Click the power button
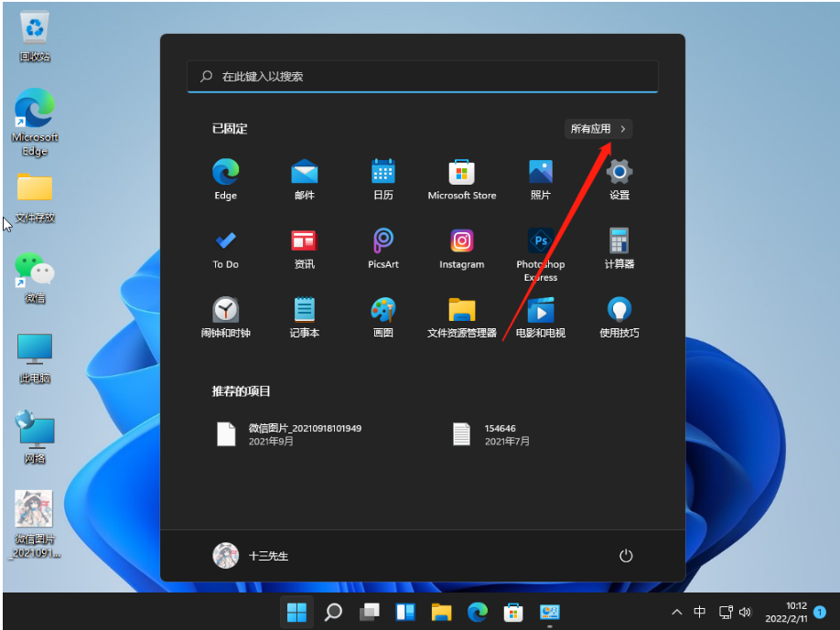 626,555
